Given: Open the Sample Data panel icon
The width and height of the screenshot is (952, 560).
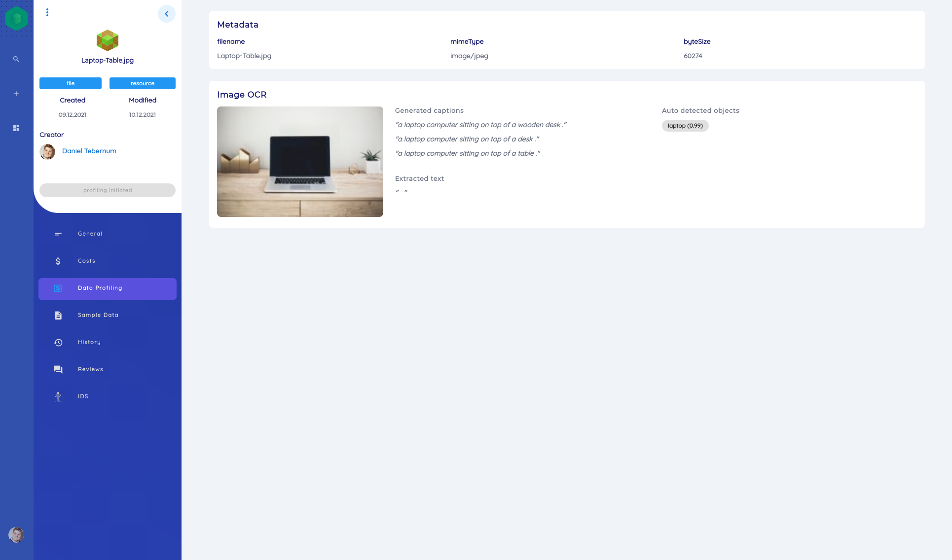Looking at the screenshot, I should click(x=58, y=315).
